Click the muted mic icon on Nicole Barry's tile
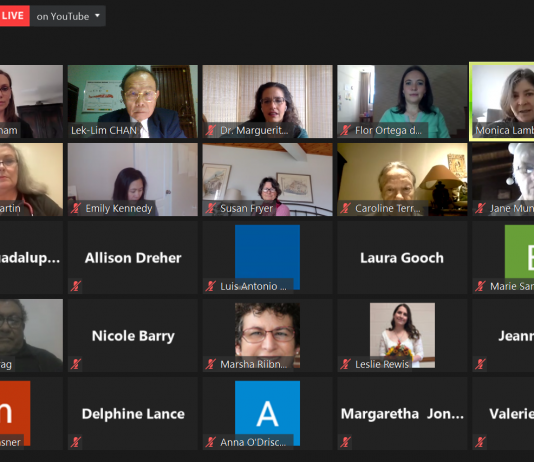This screenshot has width=534, height=462. [76, 364]
